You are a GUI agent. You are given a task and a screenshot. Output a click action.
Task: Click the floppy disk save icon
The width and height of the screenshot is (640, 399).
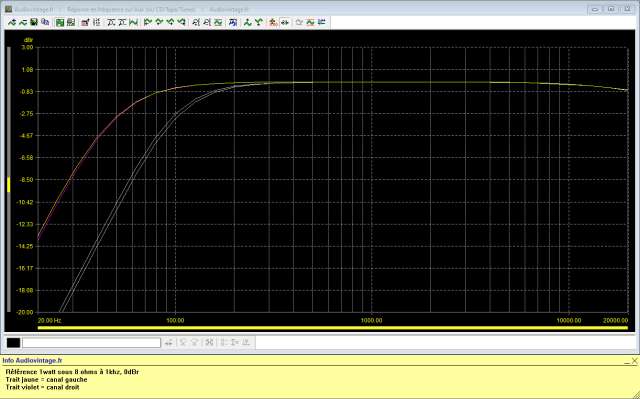tap(34, 22)
